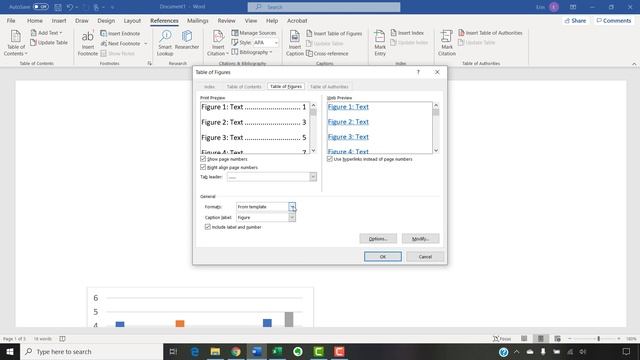
Task: Click Insert Caption
Action: [295, 43]
